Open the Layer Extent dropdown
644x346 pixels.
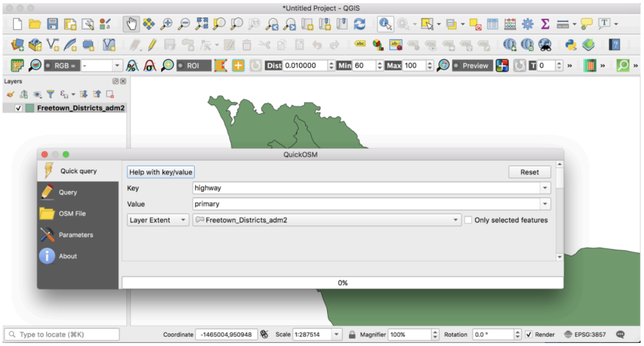pos(158,220)
